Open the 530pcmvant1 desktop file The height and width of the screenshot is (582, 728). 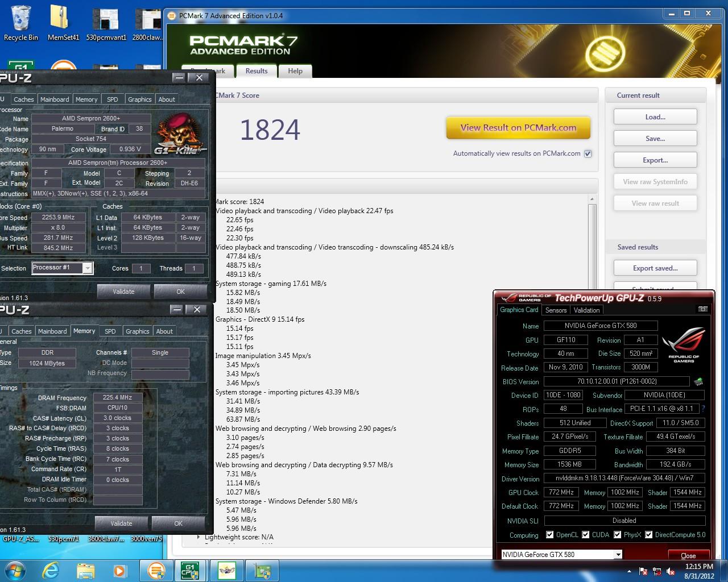click(x=106, y=24)
